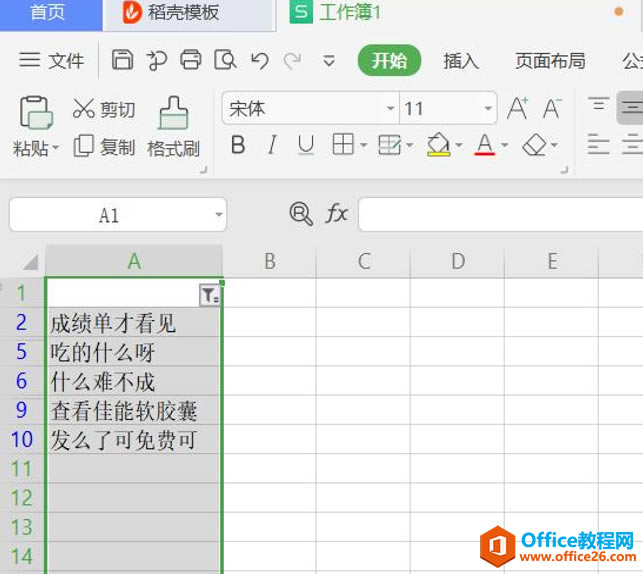Select column D header
643x574 pixels.
457,261
